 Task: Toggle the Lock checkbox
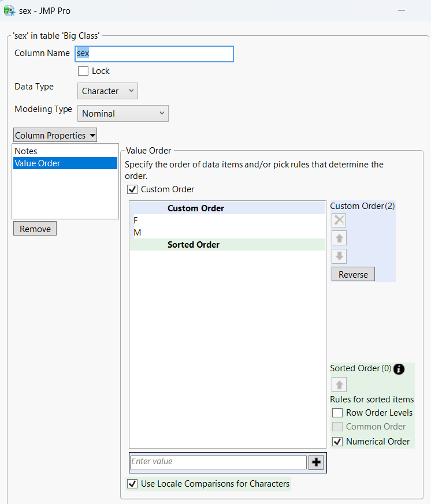(83, 71)
